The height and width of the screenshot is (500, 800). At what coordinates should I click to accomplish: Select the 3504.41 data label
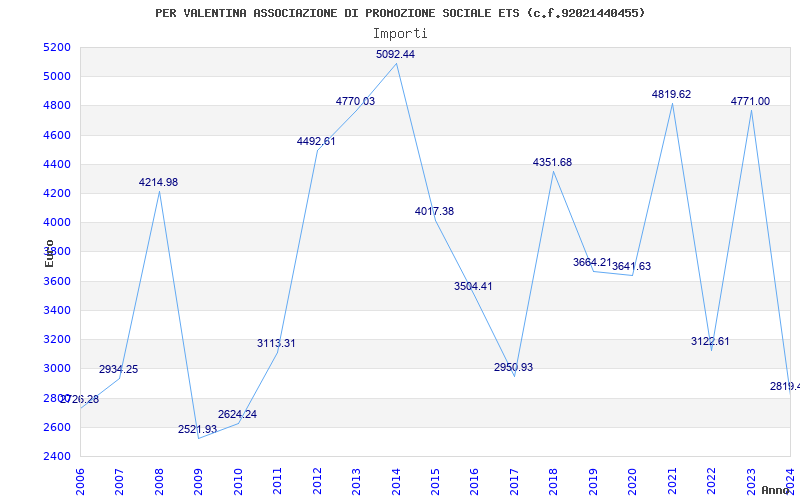tap(473, 286)
